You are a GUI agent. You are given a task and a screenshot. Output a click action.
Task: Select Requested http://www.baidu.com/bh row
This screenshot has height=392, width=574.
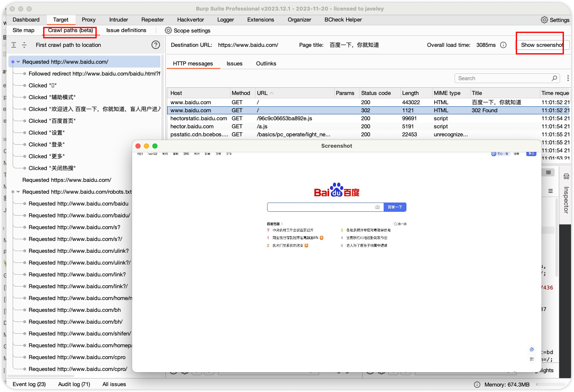coord(75,310)
